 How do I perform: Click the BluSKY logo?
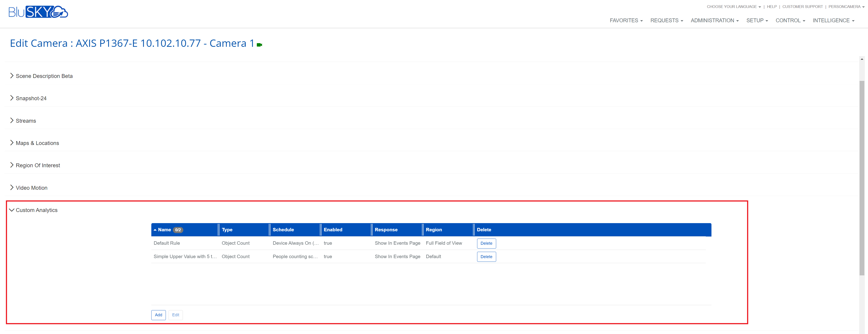38,12
